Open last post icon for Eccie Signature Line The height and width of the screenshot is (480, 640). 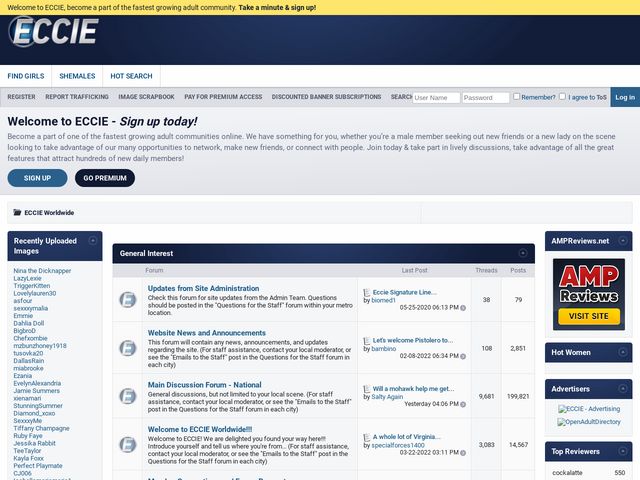[367, 292]
